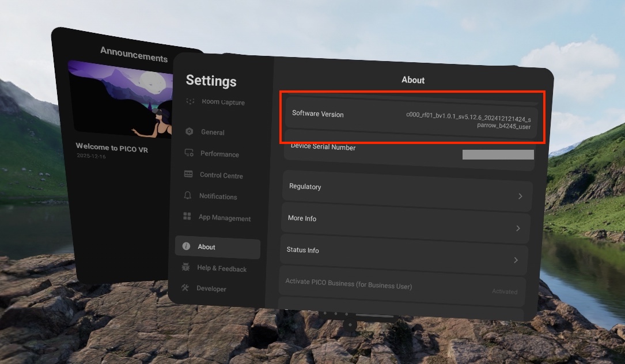This screenshot has width=625, height=364.
Task: Click the About page title
Action: (413, 80)
